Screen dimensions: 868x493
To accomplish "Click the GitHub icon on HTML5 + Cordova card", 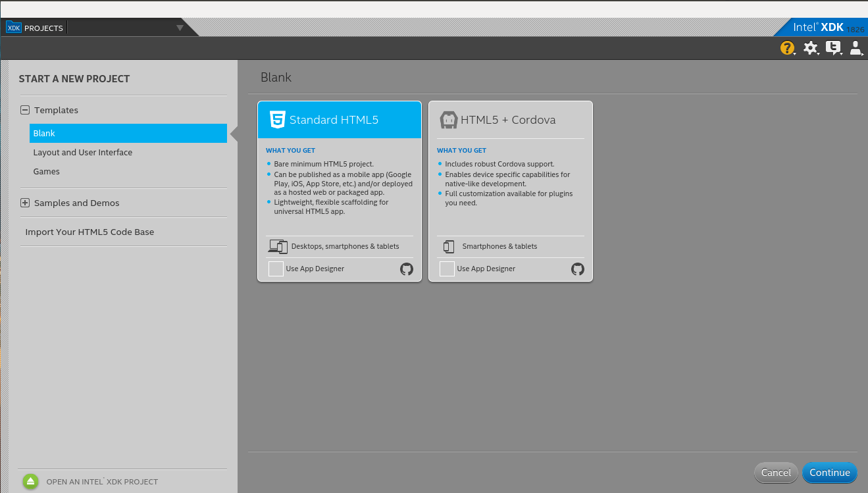I will 577,269.
